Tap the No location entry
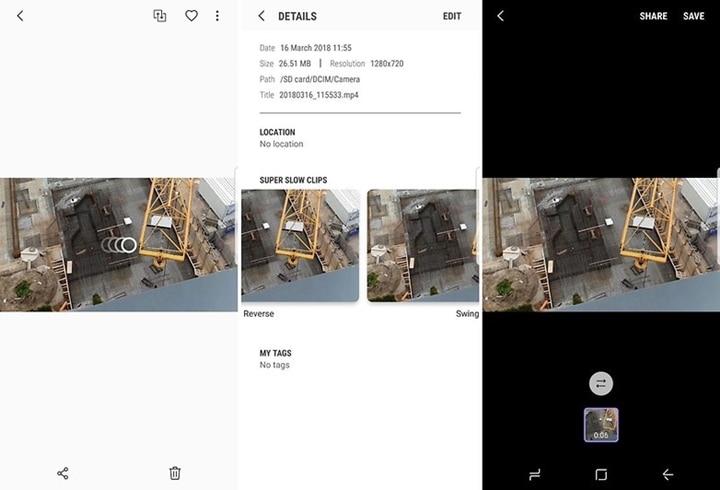 281,144
